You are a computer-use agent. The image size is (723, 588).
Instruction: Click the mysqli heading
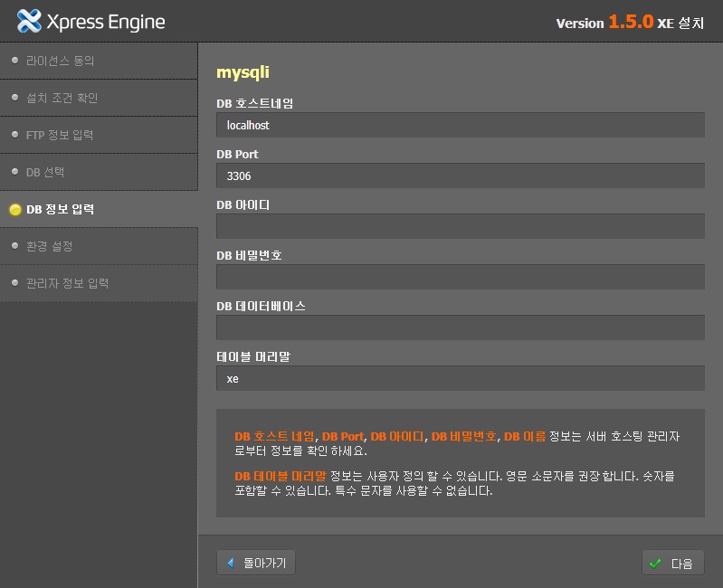click(243, 72)
